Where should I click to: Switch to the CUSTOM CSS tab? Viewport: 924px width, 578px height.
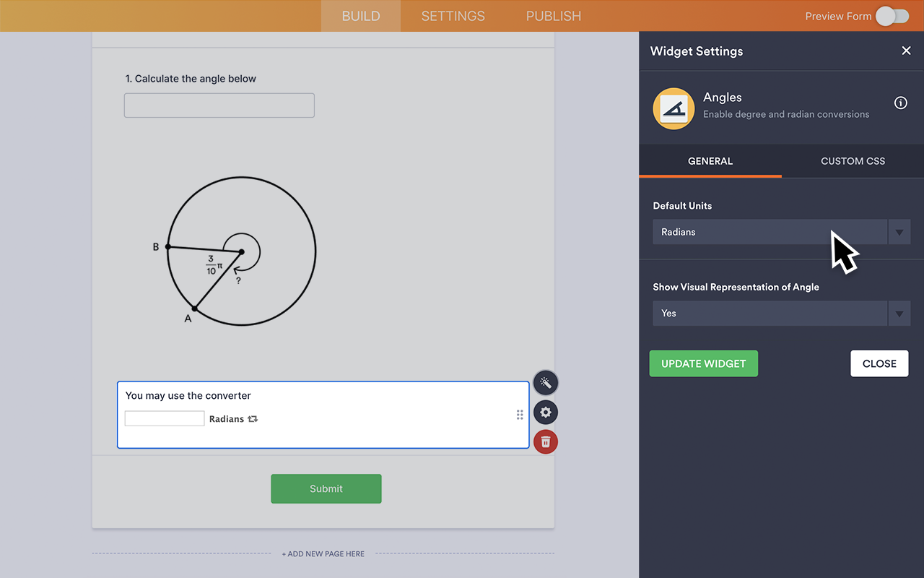tap(853, 161)
